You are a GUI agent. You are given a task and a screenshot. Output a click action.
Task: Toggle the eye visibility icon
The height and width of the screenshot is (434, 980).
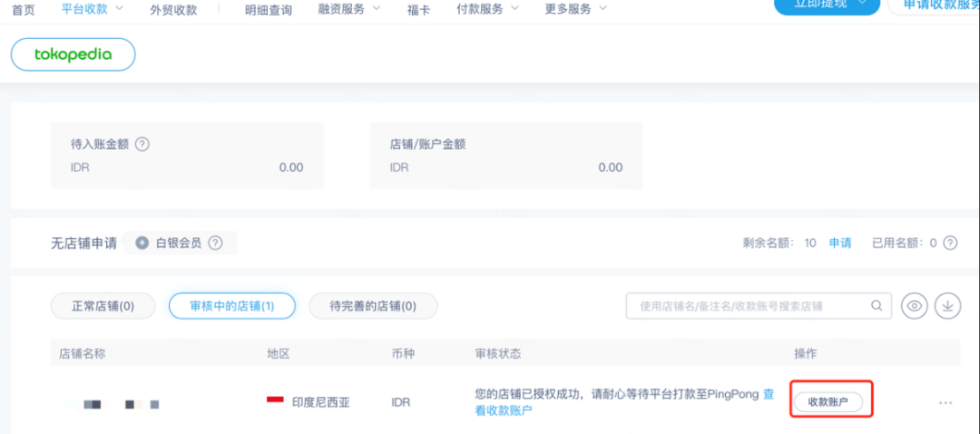click(914, 306)
